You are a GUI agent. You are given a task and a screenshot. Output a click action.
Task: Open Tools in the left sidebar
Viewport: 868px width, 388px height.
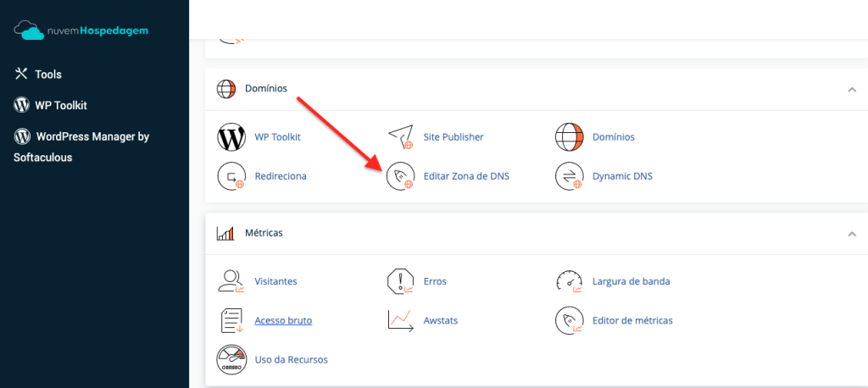coord(37,75)
